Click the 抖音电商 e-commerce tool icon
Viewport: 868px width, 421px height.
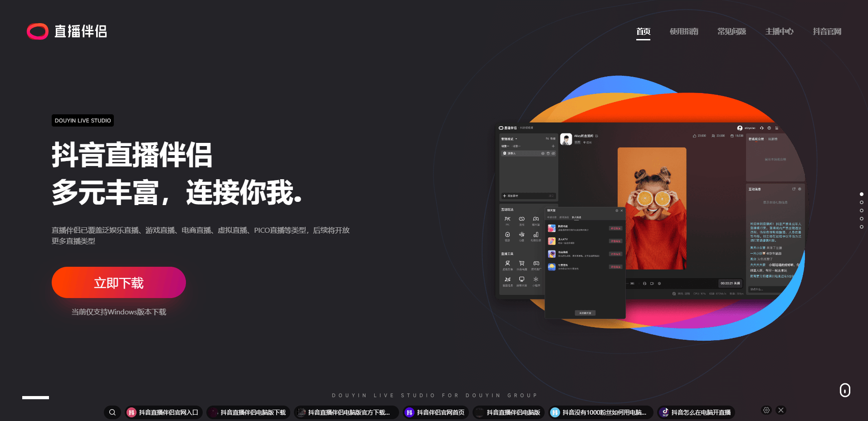[x=522, y=263]
